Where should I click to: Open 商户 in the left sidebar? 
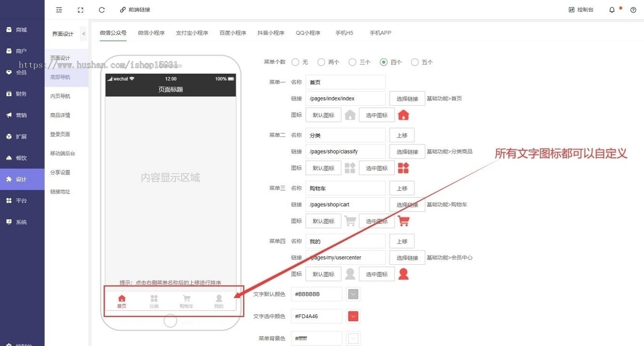coord(22,51)
